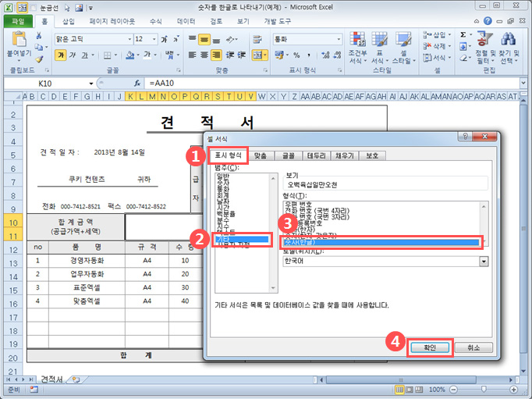Screen dimensions: 532x399
Task: Click the Paste clipboard icon
Action: pyautogui.click(x=19, y=39)
